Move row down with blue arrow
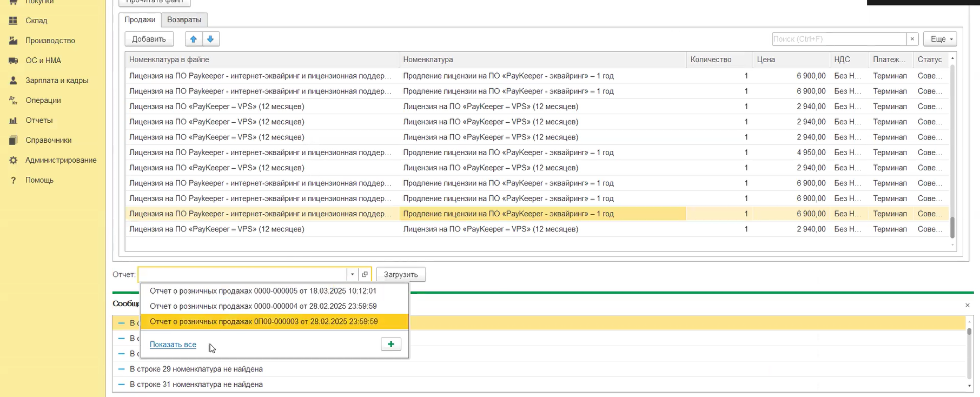Image resolution: width=980 pixels, height=397 pixels. pos(211,39)
